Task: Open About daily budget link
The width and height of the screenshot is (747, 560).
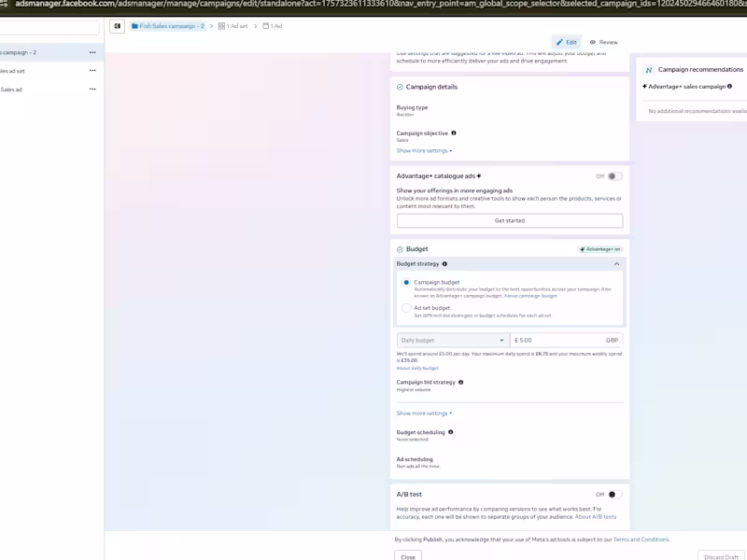Action: point(417,368)
